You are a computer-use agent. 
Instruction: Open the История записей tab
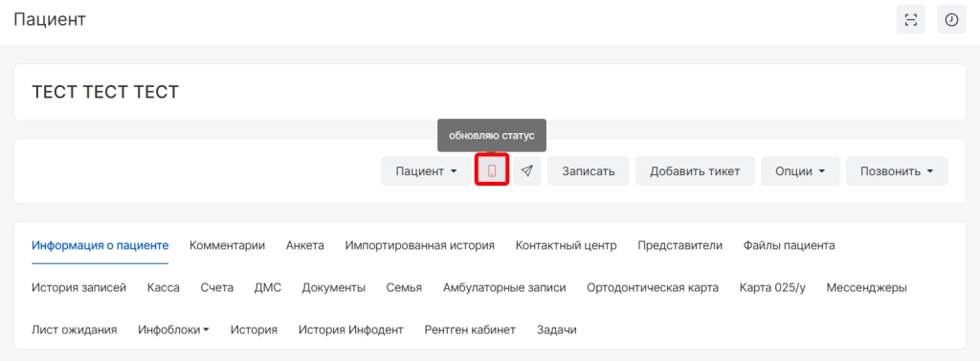click(78, 288)
